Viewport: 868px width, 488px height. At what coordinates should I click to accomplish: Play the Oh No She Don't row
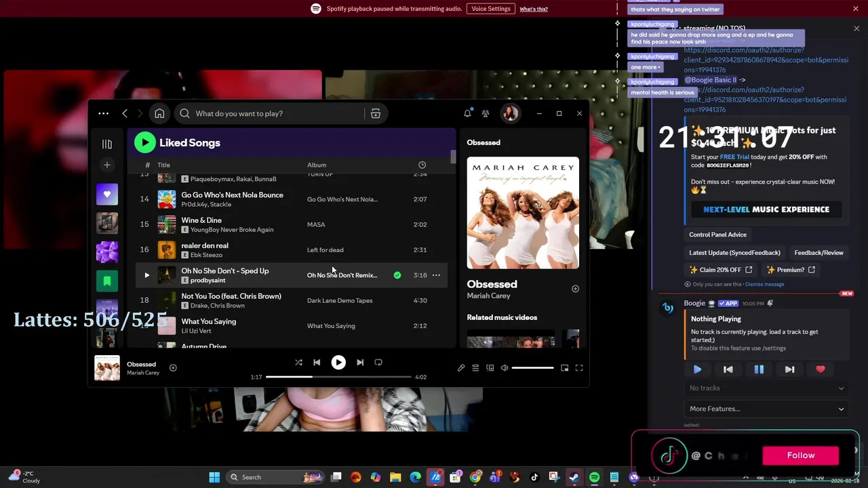tap(146, 275)
